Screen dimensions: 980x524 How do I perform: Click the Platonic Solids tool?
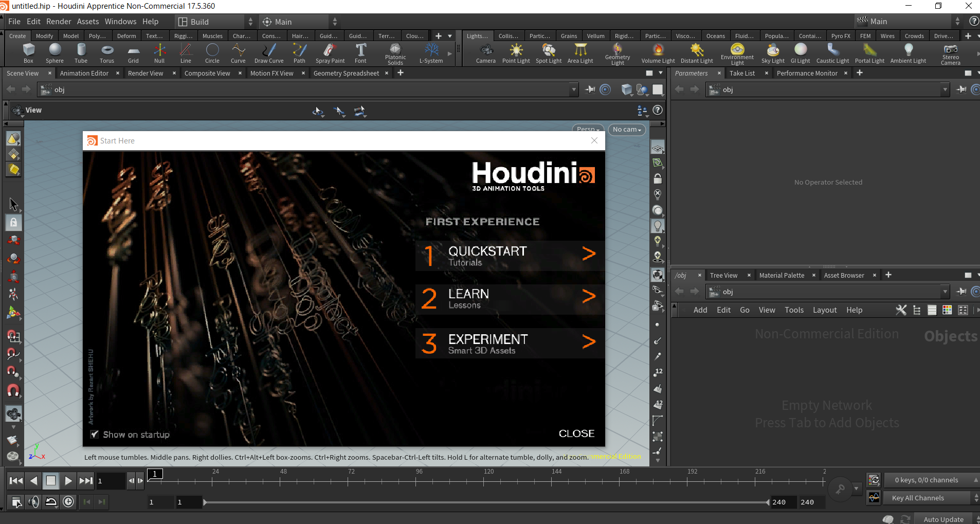pyautogui.click(x=395, y=53)
